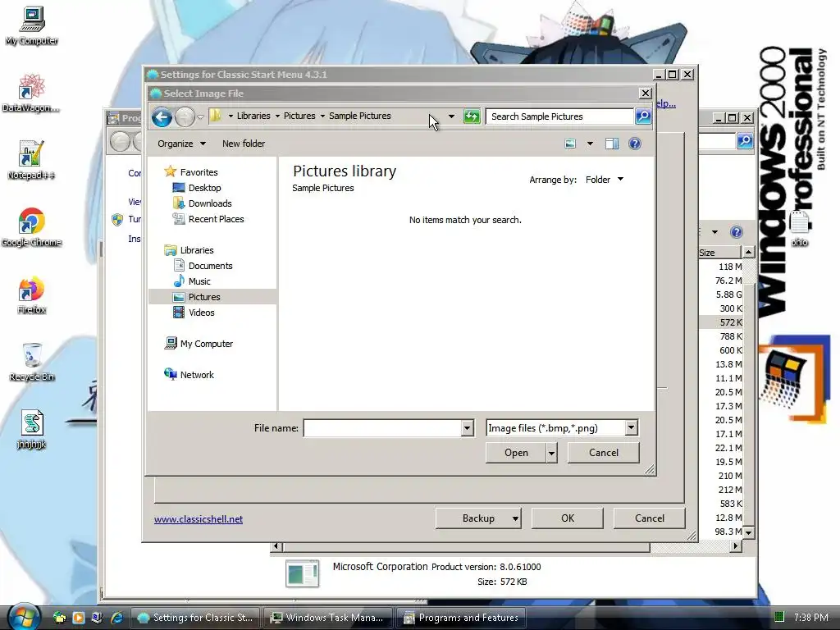The width and height of the screenshot is (840, 630).
Task: Click the folder icon in the address bar
Action: [x=216, y=116]
